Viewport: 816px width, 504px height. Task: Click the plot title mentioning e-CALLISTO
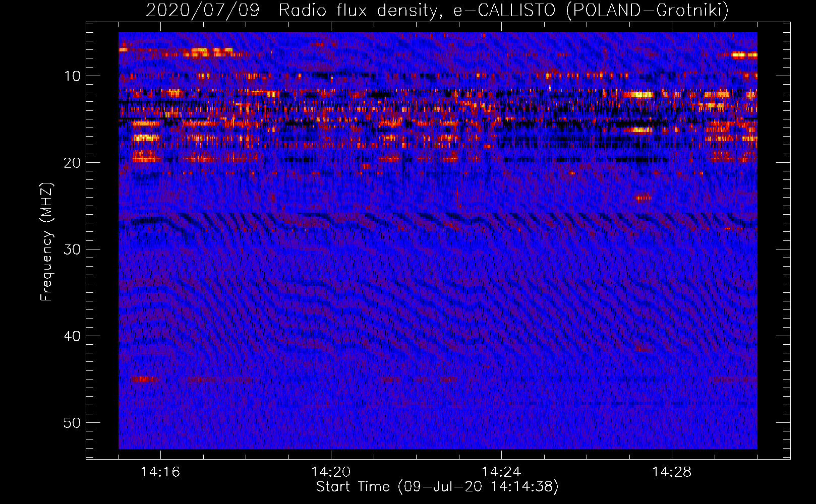tap(437, 10)
